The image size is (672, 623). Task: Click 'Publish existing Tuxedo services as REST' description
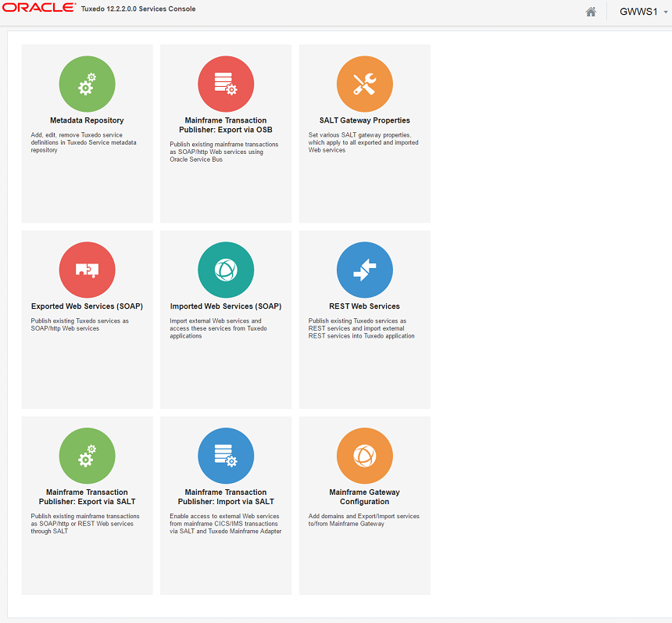pyautogui.click(x=361, y=328)
